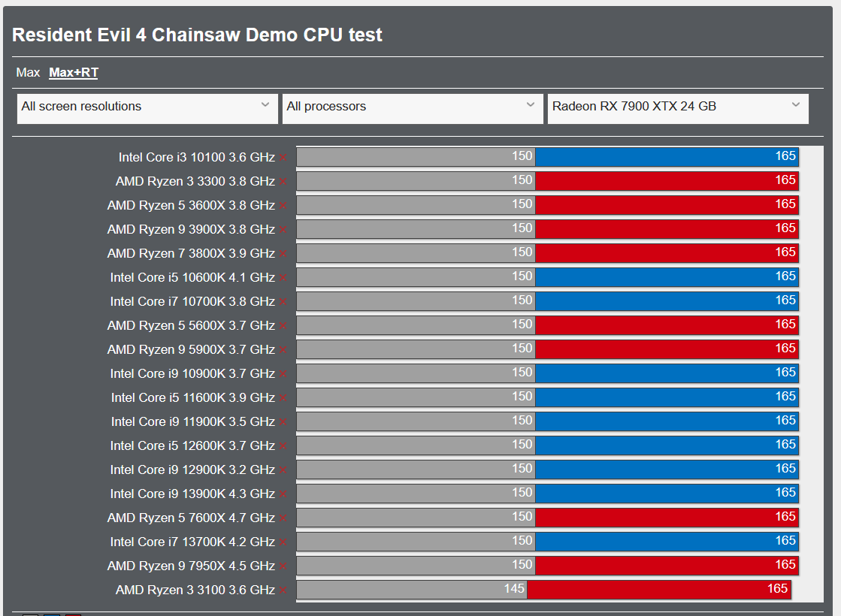Click the red X next to Ryzen 9 3900X
The width and height of the screenshot is (841, 616).
[283, 230]
